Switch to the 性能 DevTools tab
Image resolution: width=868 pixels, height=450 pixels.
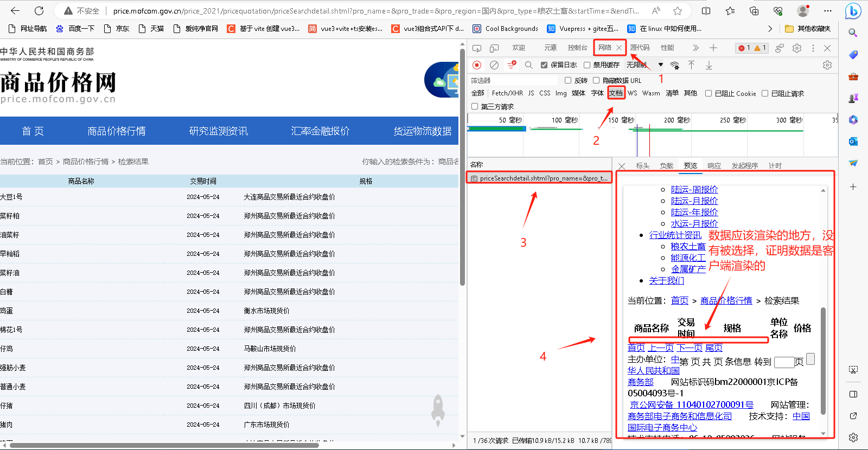coord(667,48)
